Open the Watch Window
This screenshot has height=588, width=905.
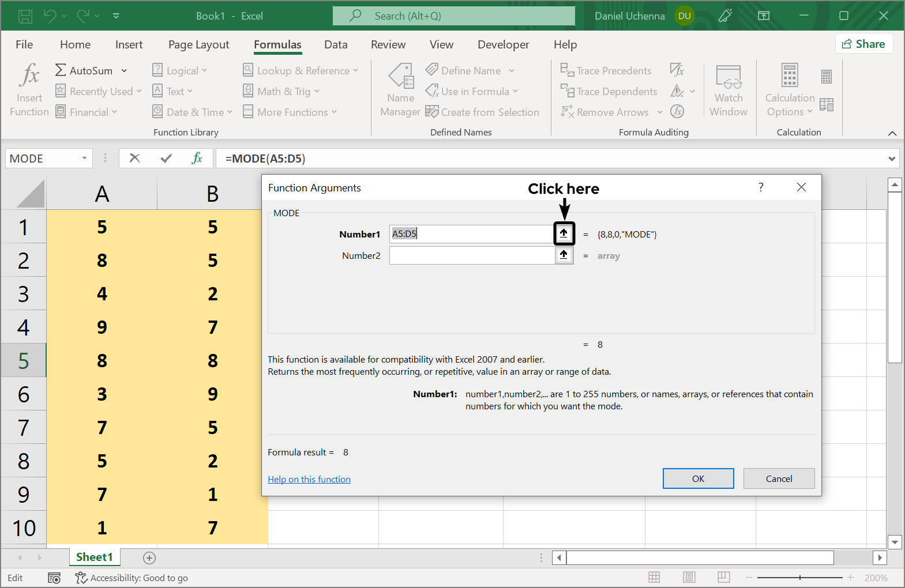coord(728,89)
